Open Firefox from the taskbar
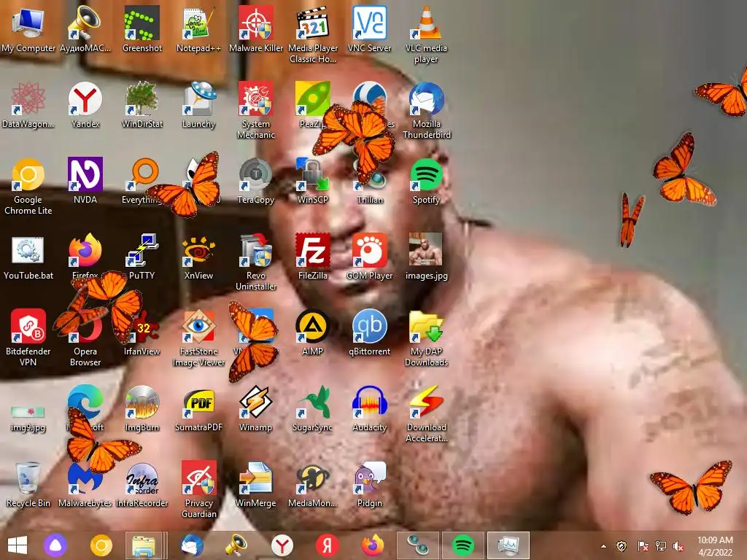 click(x=373, y=545)
